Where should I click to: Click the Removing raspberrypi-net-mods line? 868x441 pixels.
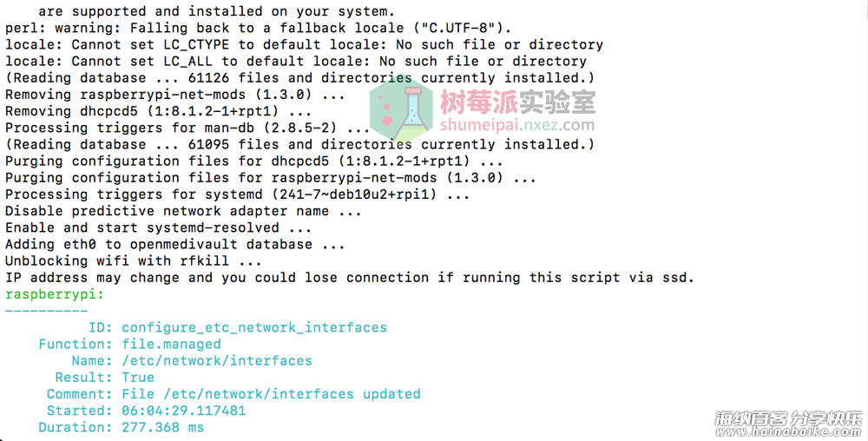tap(175, 95)
